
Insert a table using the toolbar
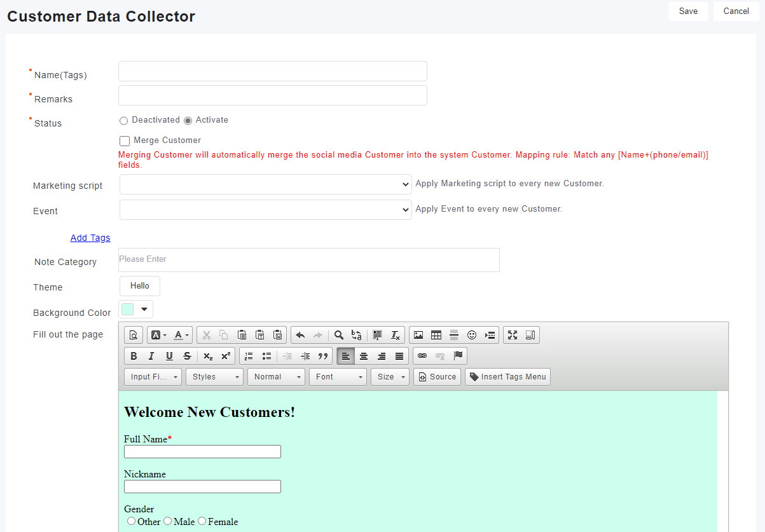[x=436, y=335]
